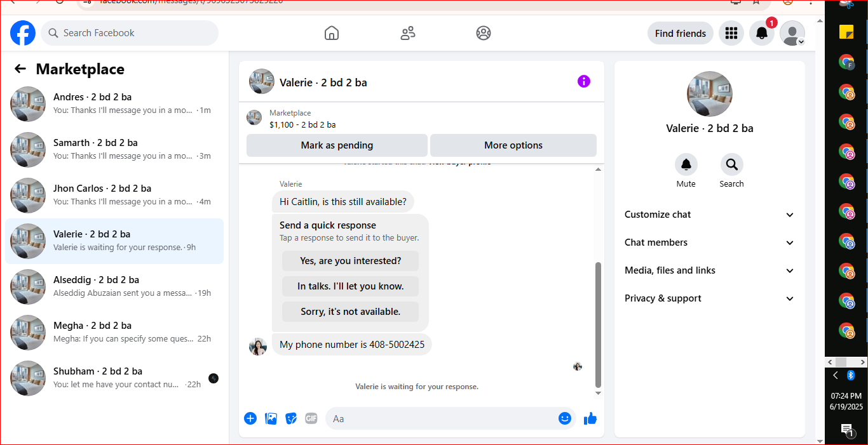Image resolution: width=868 pixels, height=445 pixels.
Task: Open the Groups icon in top navigation
Action: pyautogui.click(x=484, y=33)
